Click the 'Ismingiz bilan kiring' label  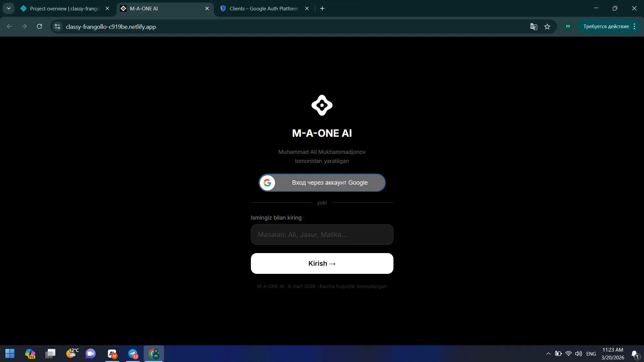point(276,218)
